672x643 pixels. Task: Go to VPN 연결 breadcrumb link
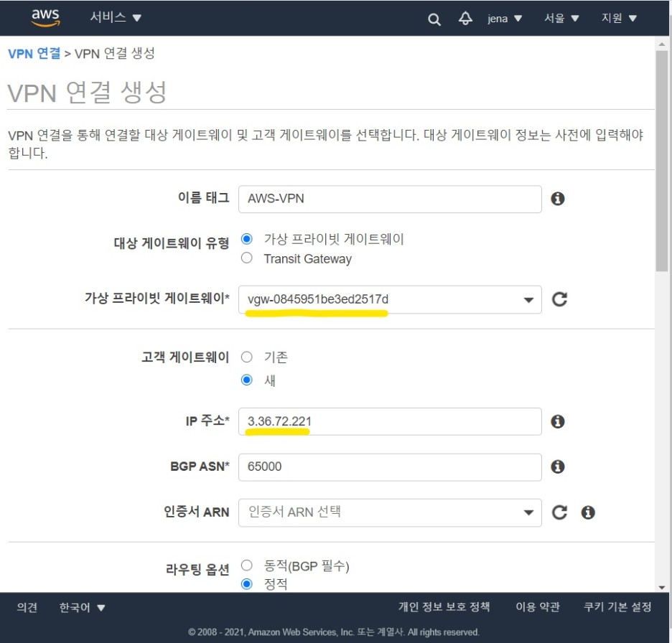click(34, 54)
